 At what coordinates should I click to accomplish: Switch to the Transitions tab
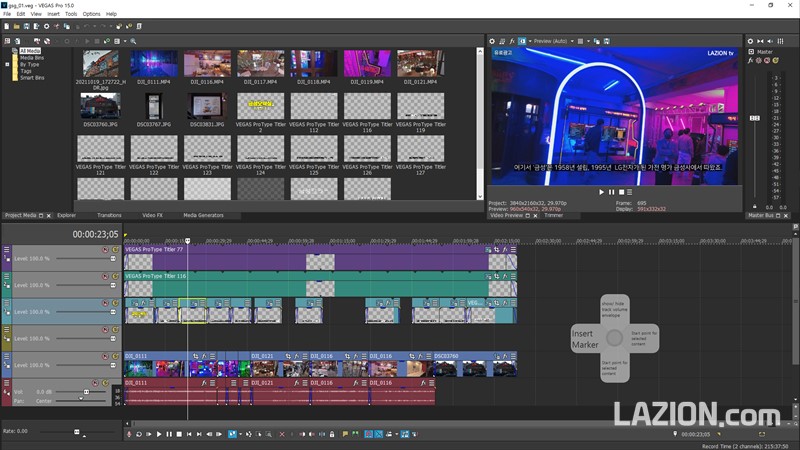pos(109,215)
